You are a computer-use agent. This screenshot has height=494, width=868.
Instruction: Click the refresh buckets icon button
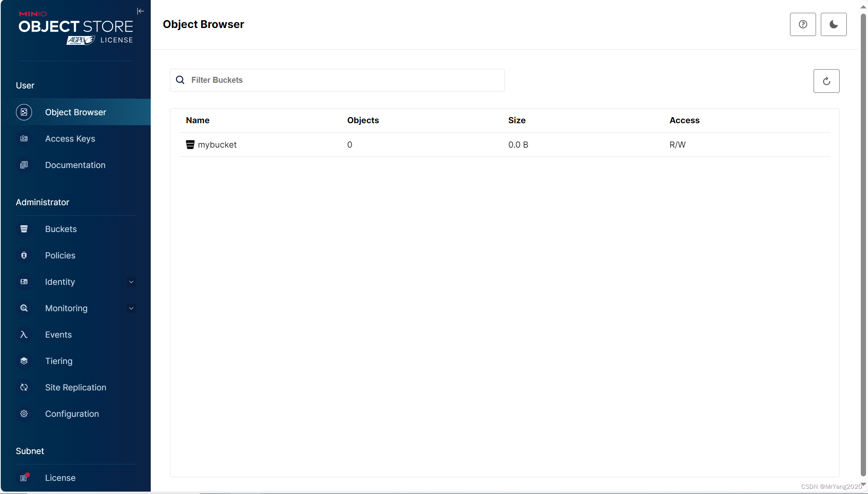(826, 81)
